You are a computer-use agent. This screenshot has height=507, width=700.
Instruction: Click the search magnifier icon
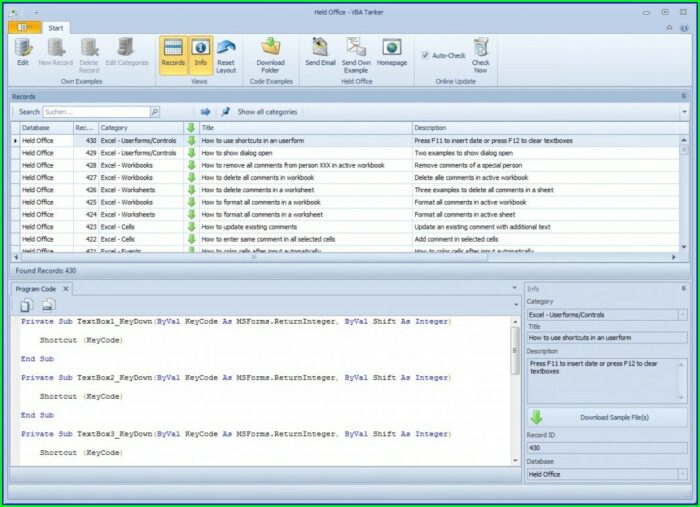(154, 112)
